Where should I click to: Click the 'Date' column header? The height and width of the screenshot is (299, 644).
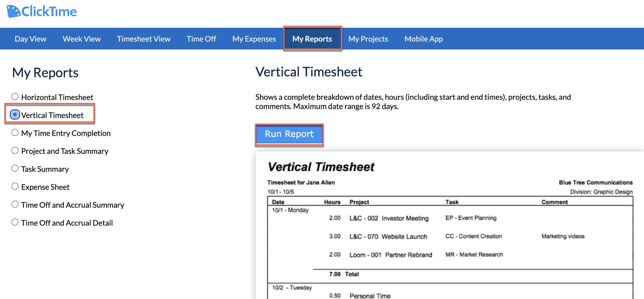(x=278, y=202)
